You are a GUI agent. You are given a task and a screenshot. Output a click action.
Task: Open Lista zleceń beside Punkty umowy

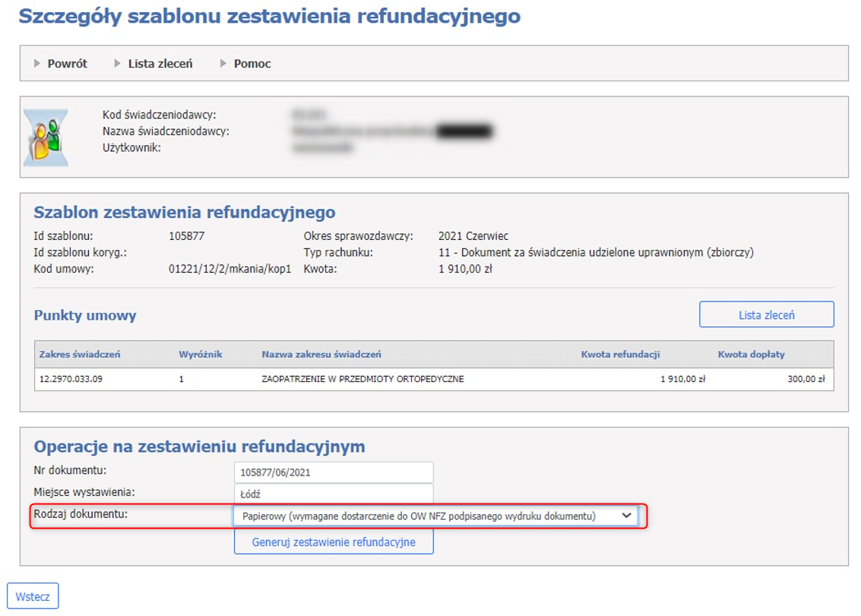pos(766,314)
